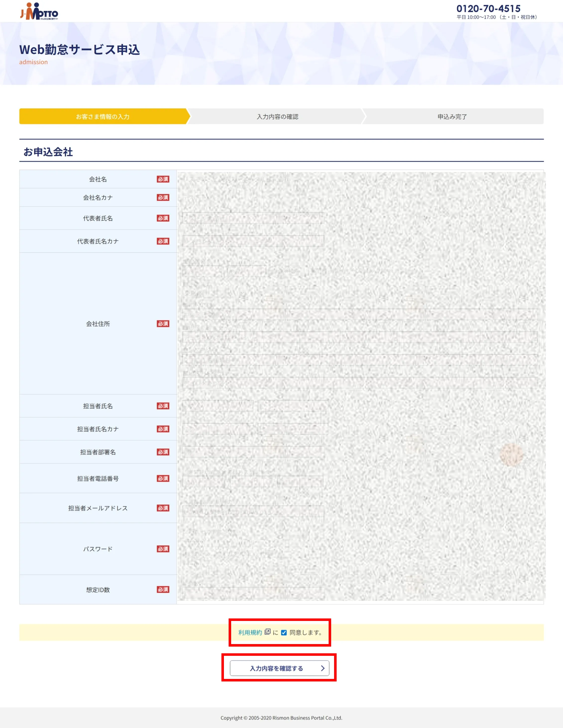Click the 代表者氏名カナ row label

tap(98, 241)
